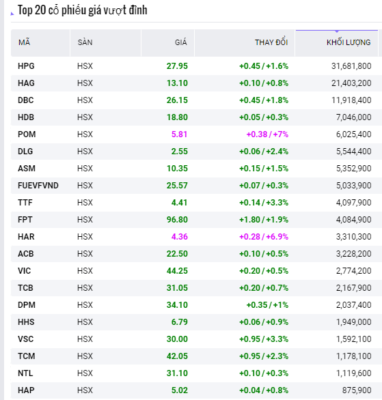Click ASM volume 5,352,900

(353, 168)
